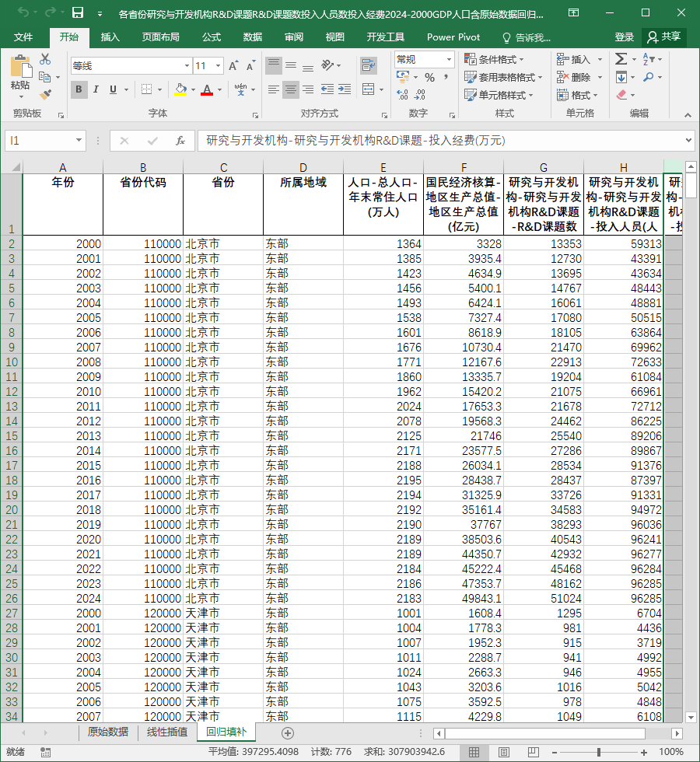Click the AutoSum sigma icon
The height and width of the screenshot is (762, 700).
click(x=621, y=59)
